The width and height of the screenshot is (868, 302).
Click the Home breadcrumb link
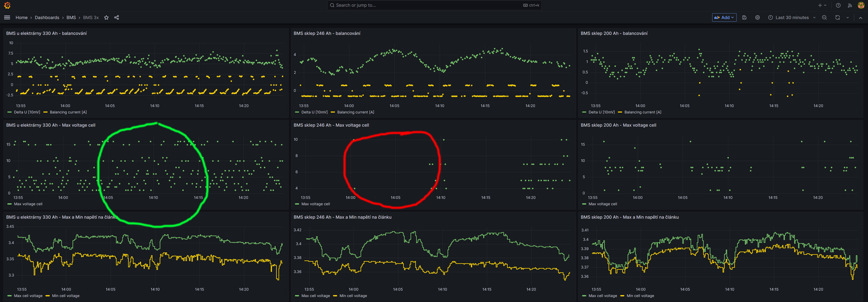(22, 18)
